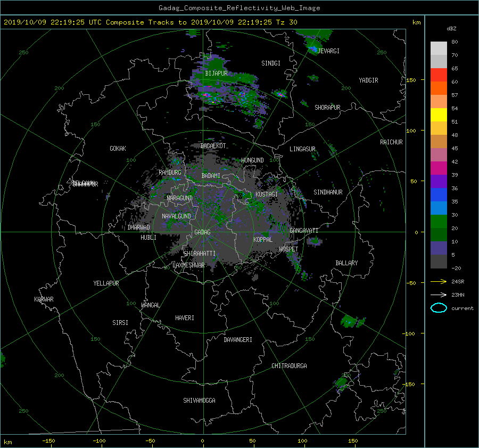Click the GOKAK city label

click(118, 149)
